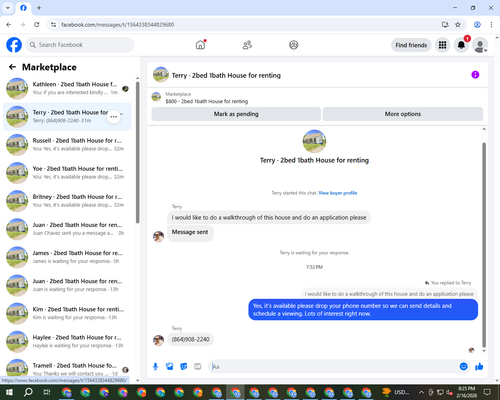The image size is (500, 400).
Task: Send a thumbs-up like
Action: click(x=479, y=367)
